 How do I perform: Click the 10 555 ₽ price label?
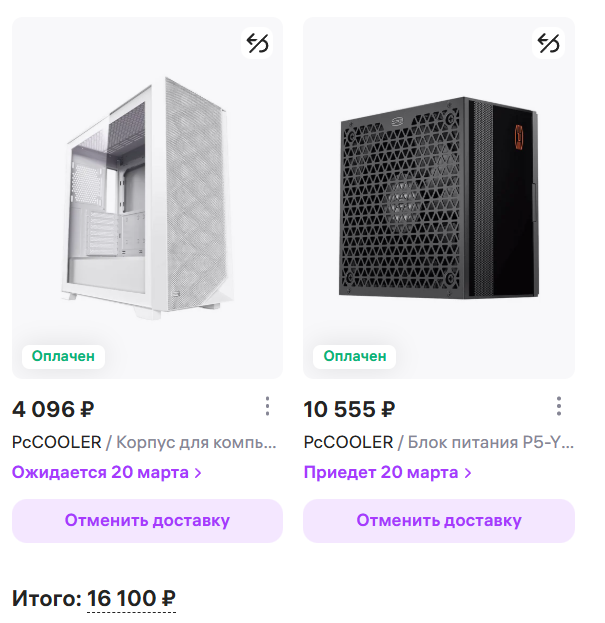349,409
